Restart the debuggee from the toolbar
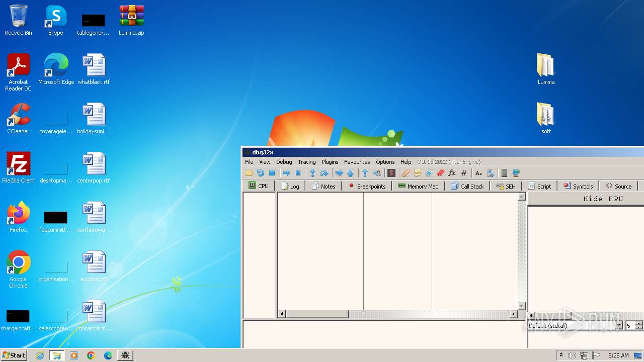The height and width of the screenshot is (362, 644). (x=260, y=173)
